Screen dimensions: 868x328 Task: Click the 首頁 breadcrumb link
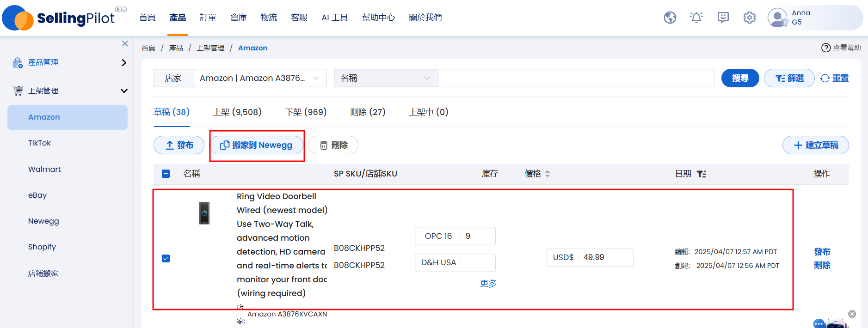[148, 48]
